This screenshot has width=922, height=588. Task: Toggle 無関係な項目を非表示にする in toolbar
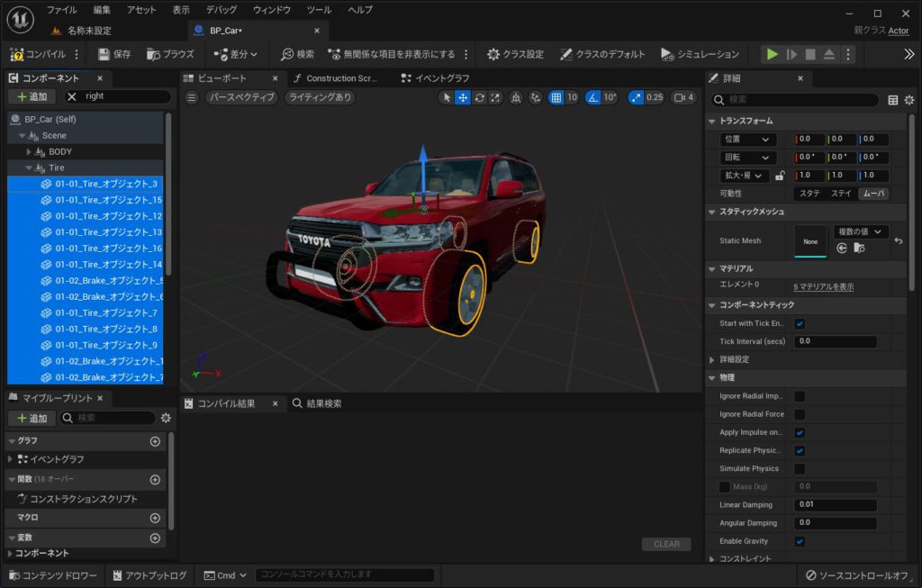(x=392, y=54)
